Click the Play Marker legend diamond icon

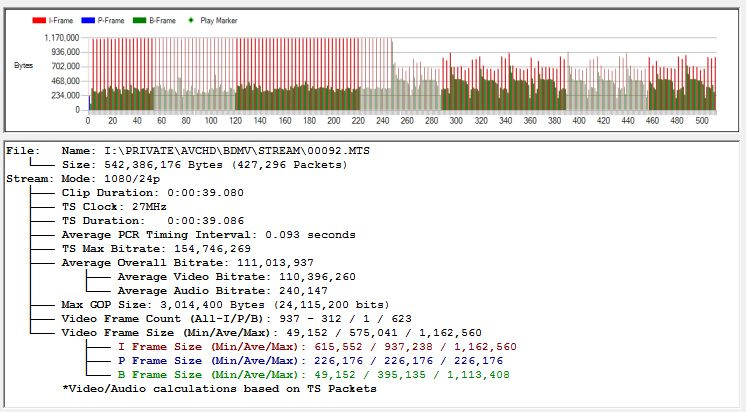[x=191, y=20]
